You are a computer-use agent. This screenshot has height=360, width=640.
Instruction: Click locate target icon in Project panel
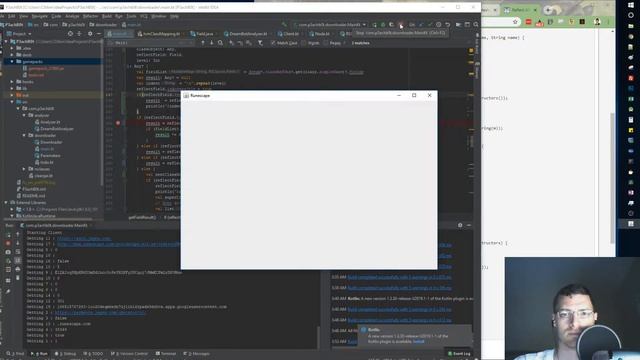[70, 34]
